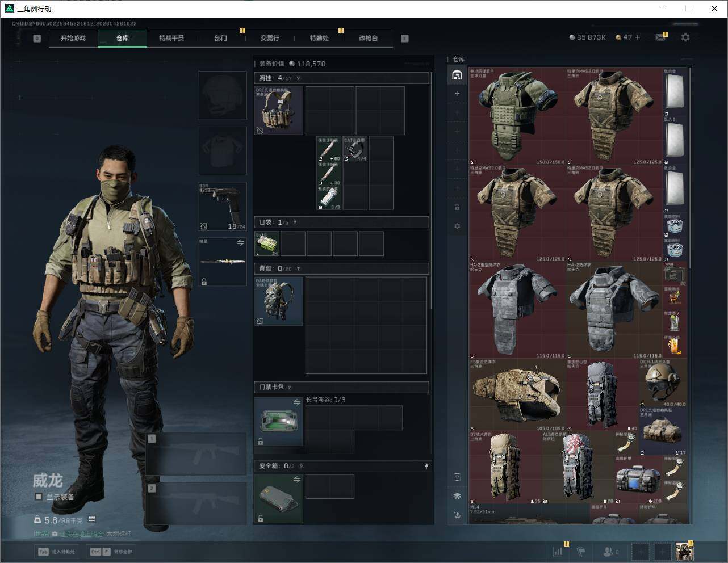This screenshot has width=728, height=563.
Task: Click the Tab 进入特勤处 button
Action: pos(57,551)
